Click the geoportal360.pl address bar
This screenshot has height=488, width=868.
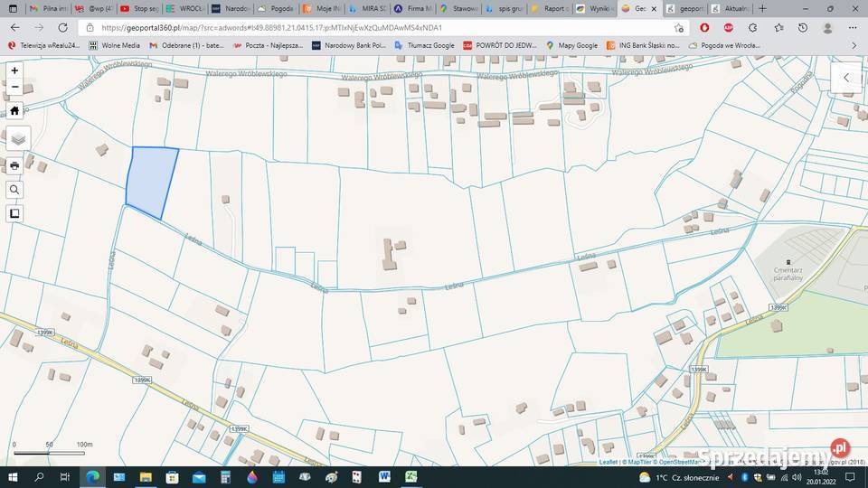362,28
